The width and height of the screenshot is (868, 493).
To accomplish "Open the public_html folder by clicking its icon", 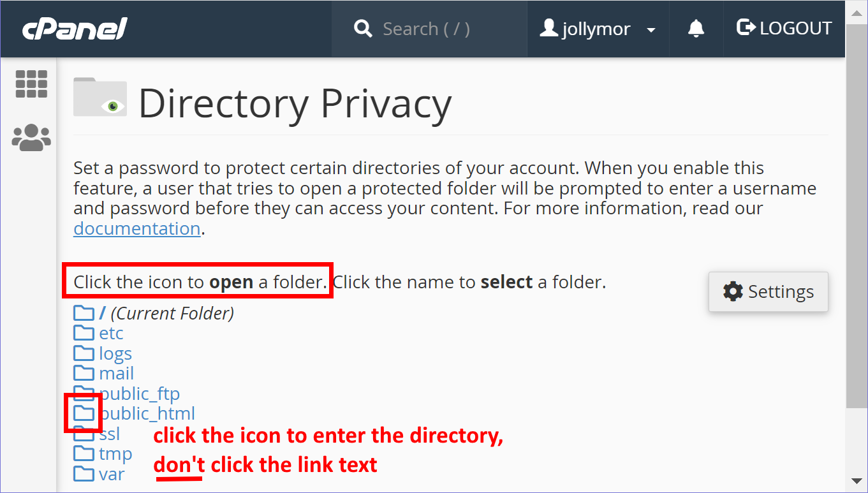I will pos(84,413).
